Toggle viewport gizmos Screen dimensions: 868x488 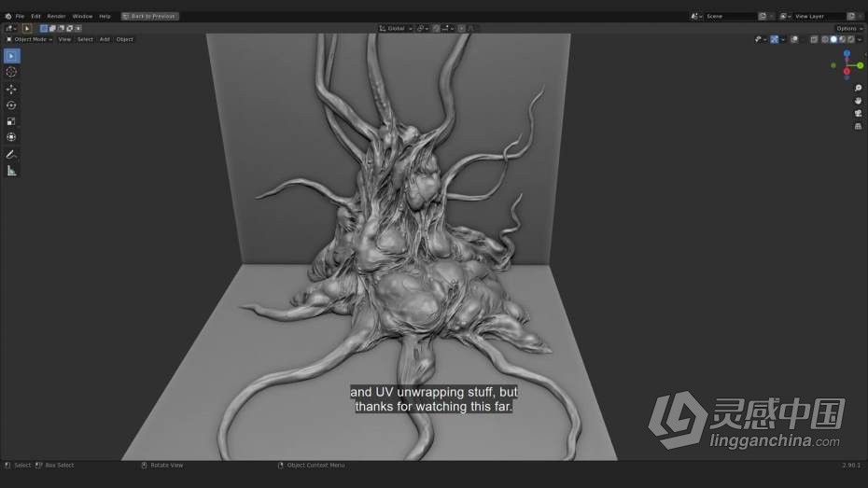[x=775, y=39]
